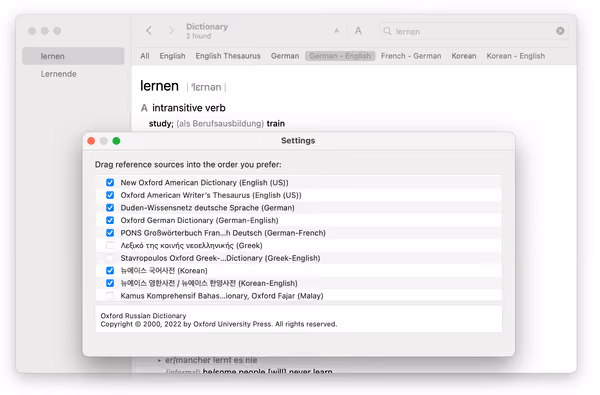Select the New Oxford American Dictionary label
600x395 pixels.
pos(204,183)
